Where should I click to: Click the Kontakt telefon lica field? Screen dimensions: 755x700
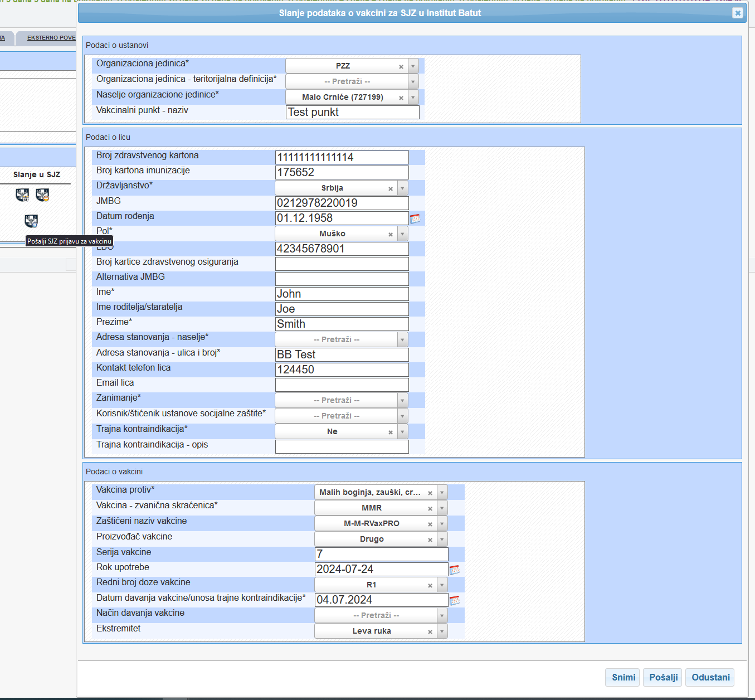coord(342,370)
